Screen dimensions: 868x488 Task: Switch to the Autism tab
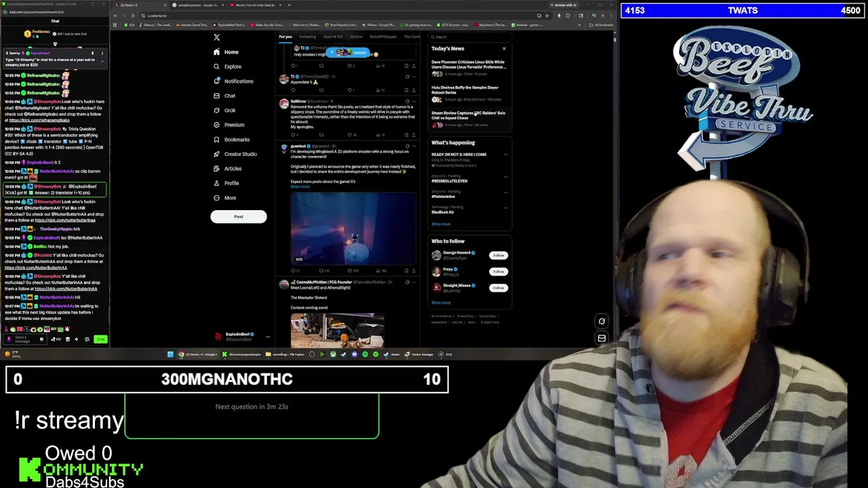356,37
